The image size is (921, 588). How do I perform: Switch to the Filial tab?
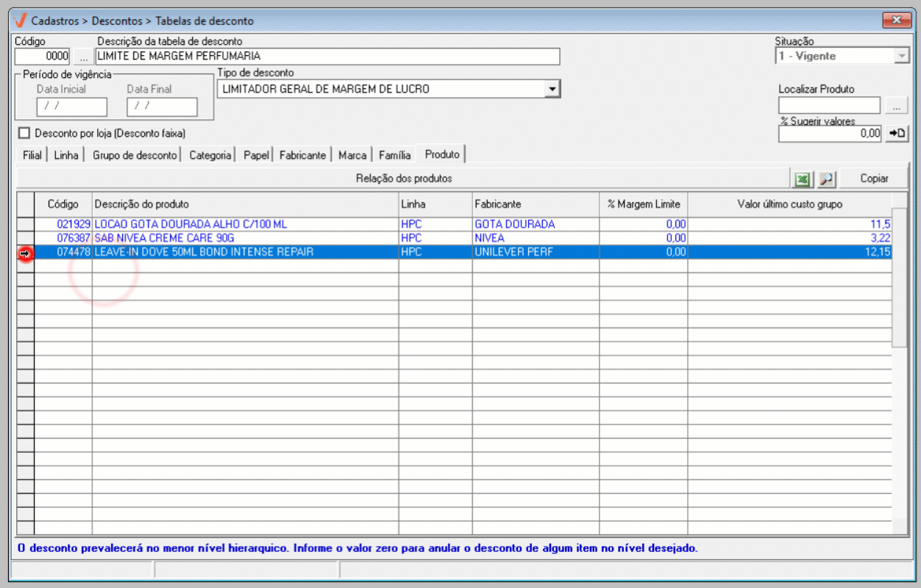click(32, 155)
